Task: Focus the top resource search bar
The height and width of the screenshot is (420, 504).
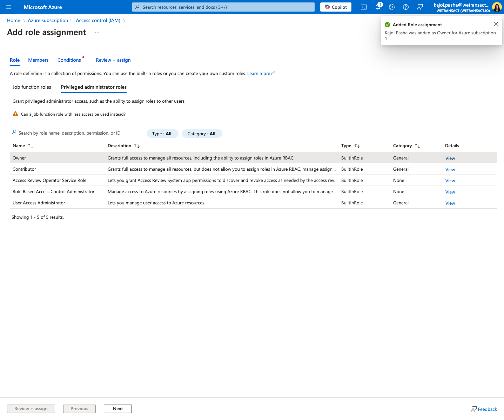Action: click(223, 7)
